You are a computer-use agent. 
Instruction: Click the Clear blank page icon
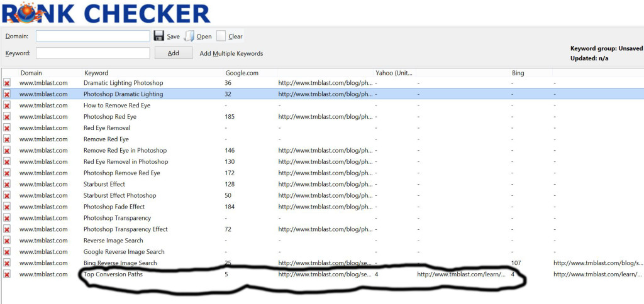tap(221, 36)
